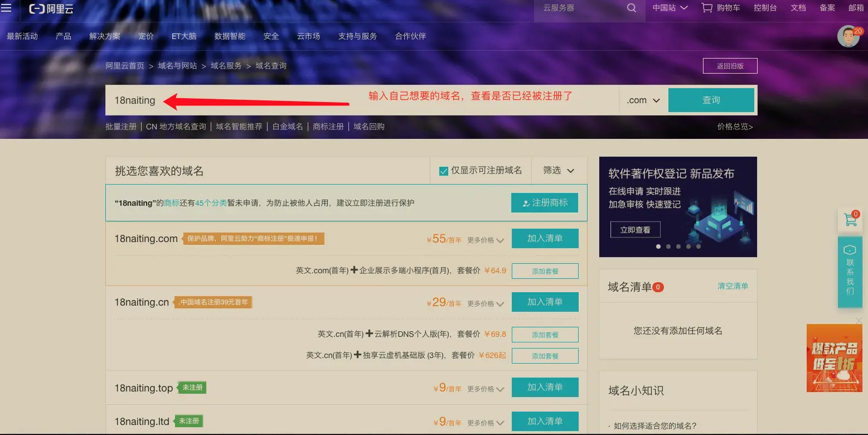868x435 pixels.
Task: Open the 价格总览 link
Action: (x=735, y=127)
